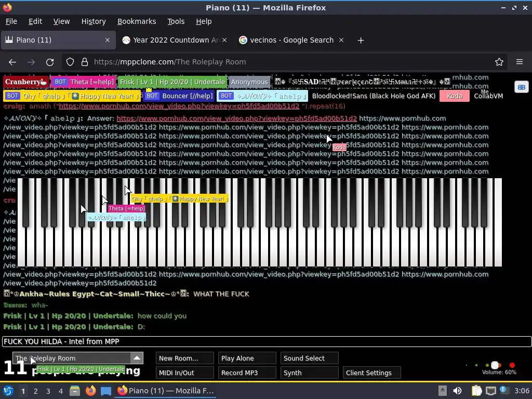Open Client Settings
Image resolution: width=532 pixels, height=399 pixels.
click(372, 373)
